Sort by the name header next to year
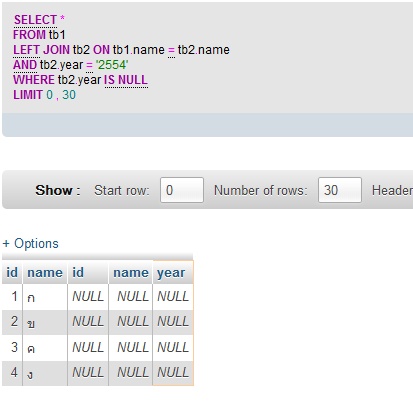413x405 pixels. [131, 273]
